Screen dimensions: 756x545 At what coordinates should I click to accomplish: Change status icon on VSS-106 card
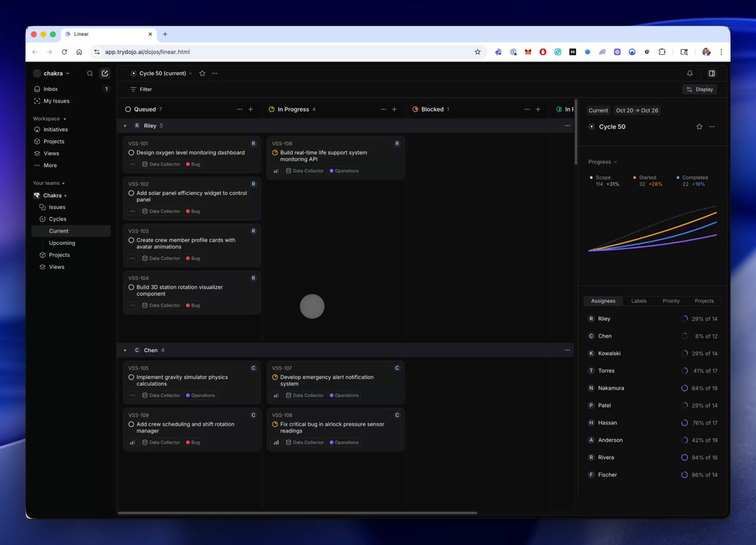pyautogui.click(x=275, y=152)
